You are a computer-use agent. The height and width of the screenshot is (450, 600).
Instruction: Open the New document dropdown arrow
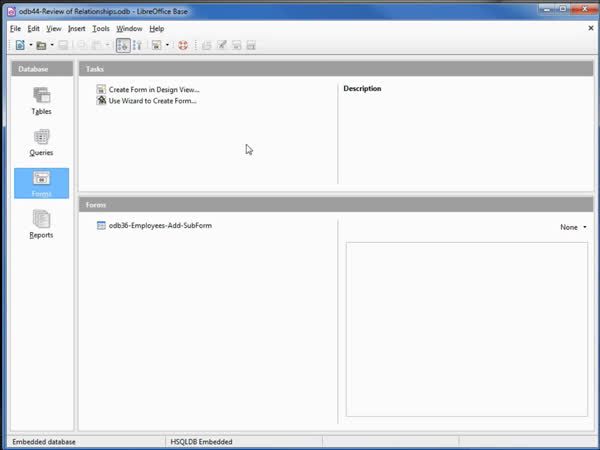click(x=31, y=45)
